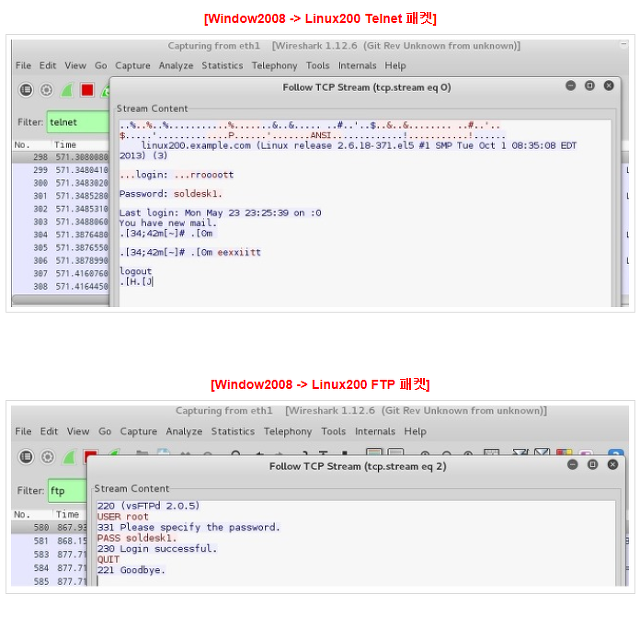
Task: Open Analyze menu in telnet capture window
Action: tap(176, 66)
